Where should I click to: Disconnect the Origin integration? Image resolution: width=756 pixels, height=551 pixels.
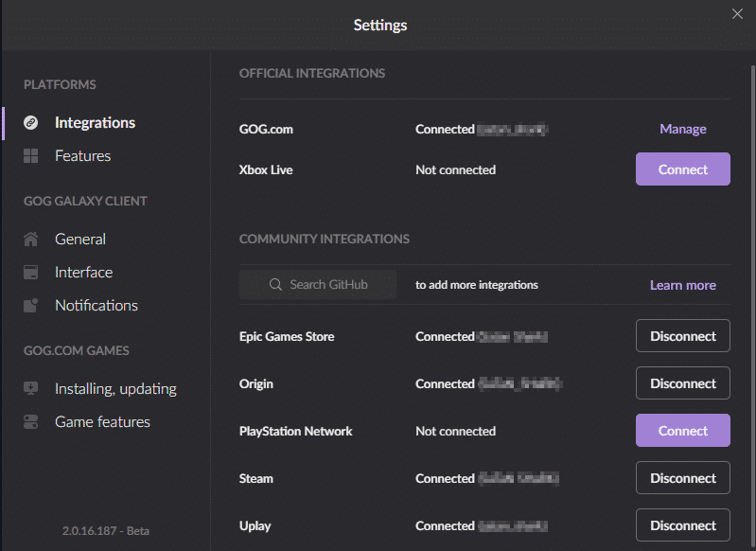point(682,383)
